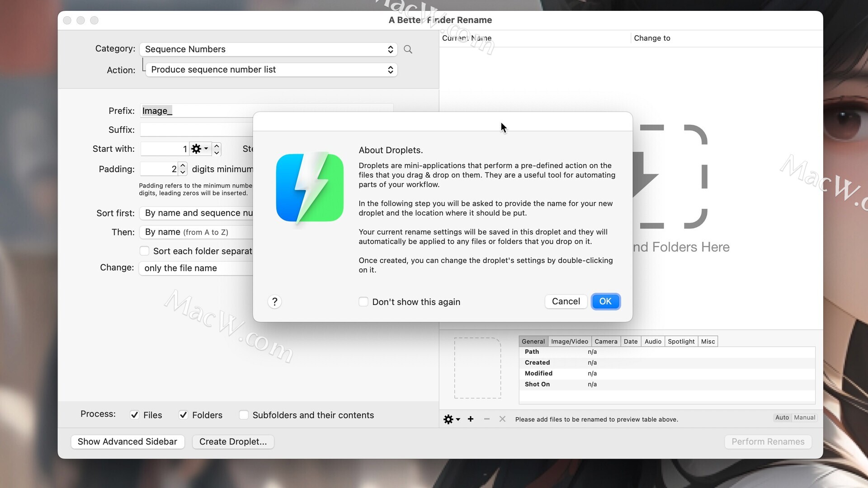Select the Camera metadata tab
868x488 pixels.
606,342
